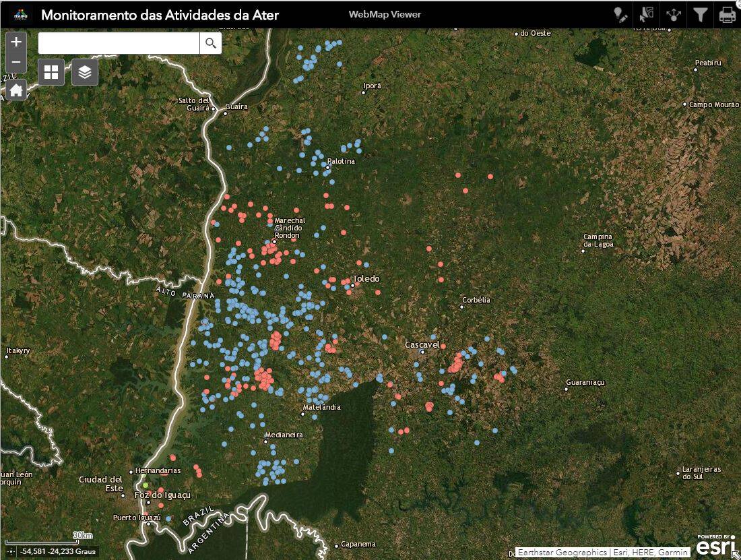Zoom in on the map
Screen dimensions: 741x560
click(x=16, y=42)
